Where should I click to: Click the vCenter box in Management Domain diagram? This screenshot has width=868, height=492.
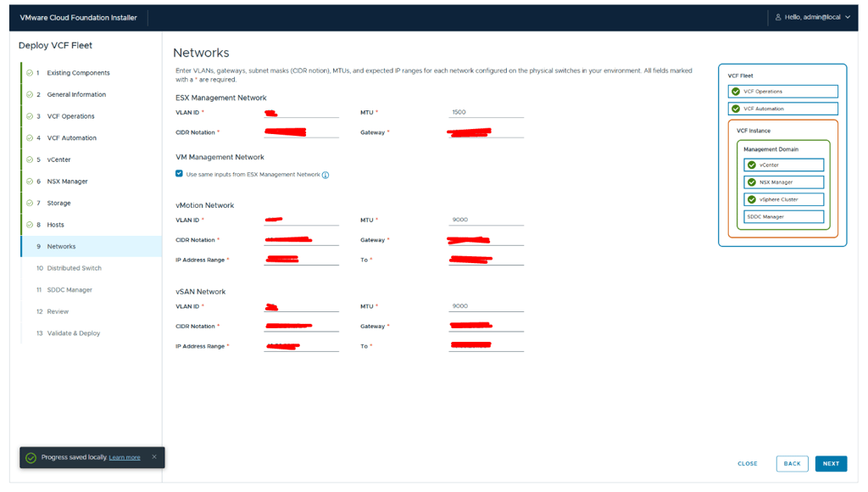[x=783, y=165]
